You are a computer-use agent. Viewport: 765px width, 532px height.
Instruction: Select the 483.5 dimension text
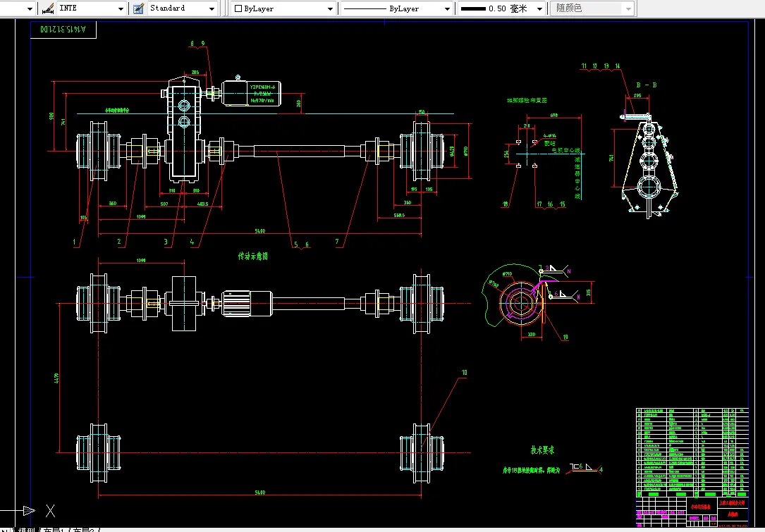click(202, 204)
